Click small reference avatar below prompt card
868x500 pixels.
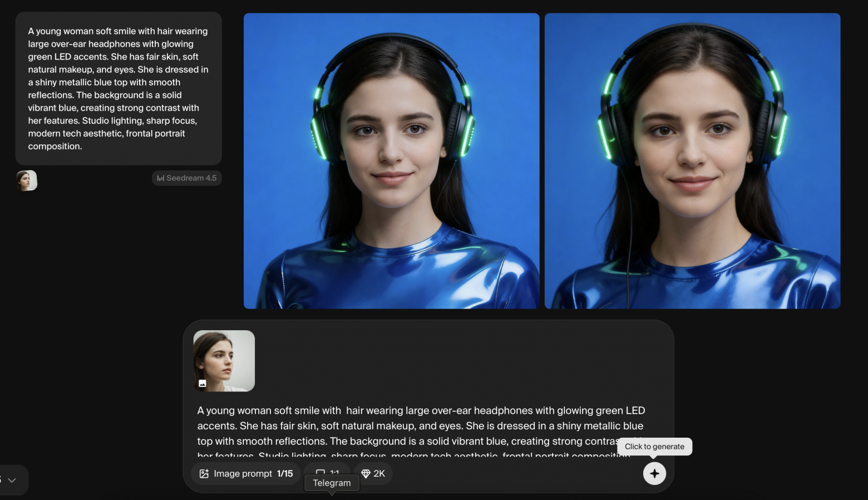pos(27,180)
